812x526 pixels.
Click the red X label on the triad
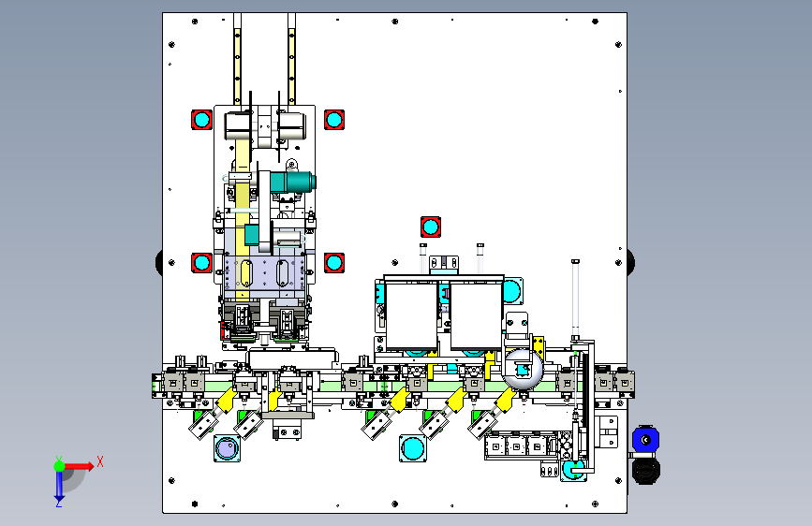(100, 461)
